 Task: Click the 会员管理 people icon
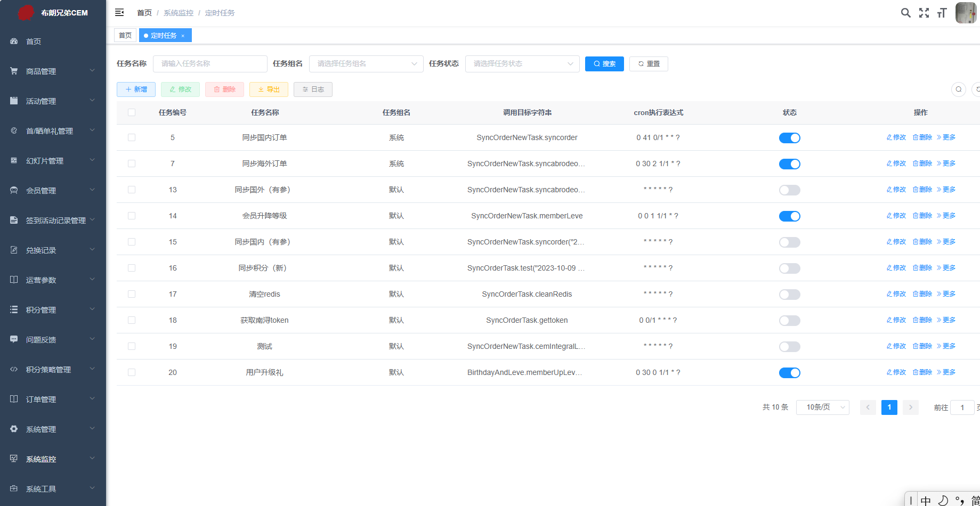14,190
